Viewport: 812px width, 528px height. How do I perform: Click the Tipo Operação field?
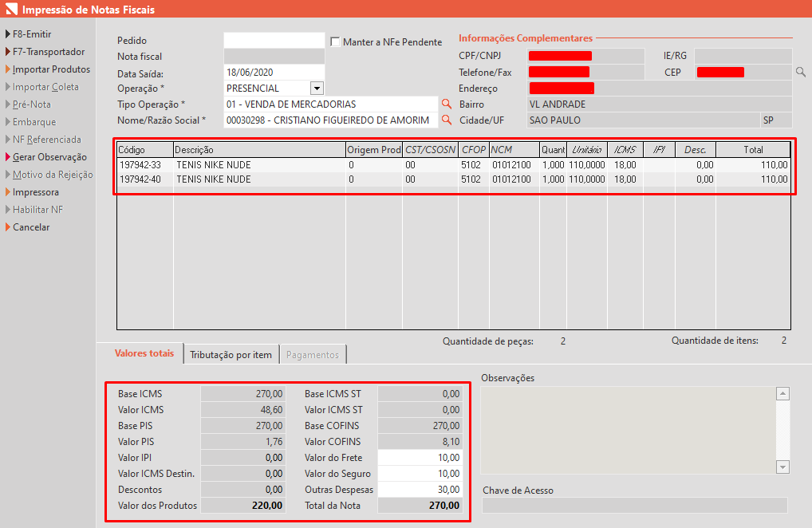tap(330, 104)
